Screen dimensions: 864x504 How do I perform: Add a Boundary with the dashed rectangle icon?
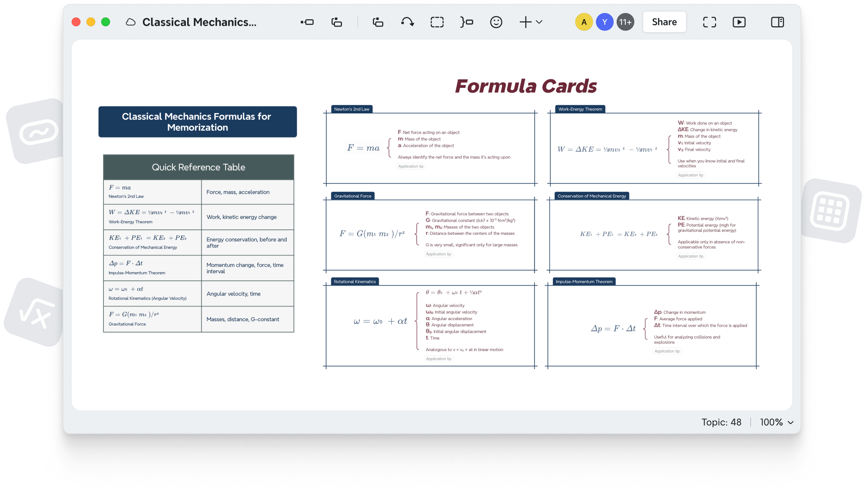point(437,22)
